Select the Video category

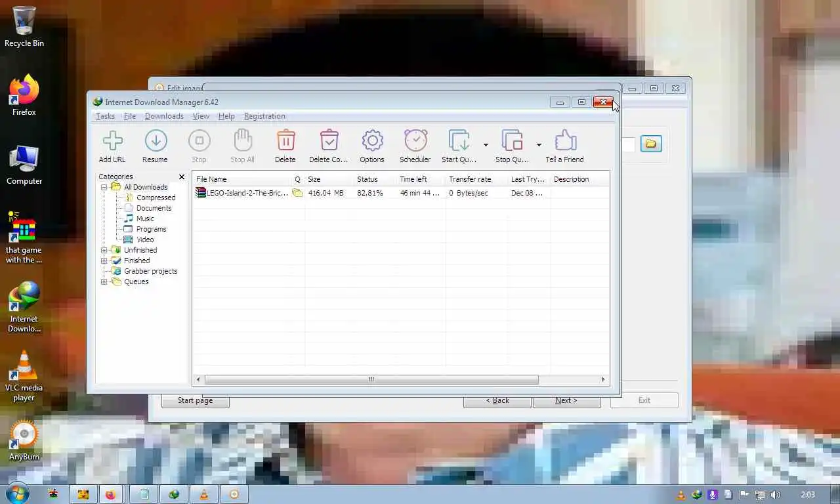click(x=145, y=240)
